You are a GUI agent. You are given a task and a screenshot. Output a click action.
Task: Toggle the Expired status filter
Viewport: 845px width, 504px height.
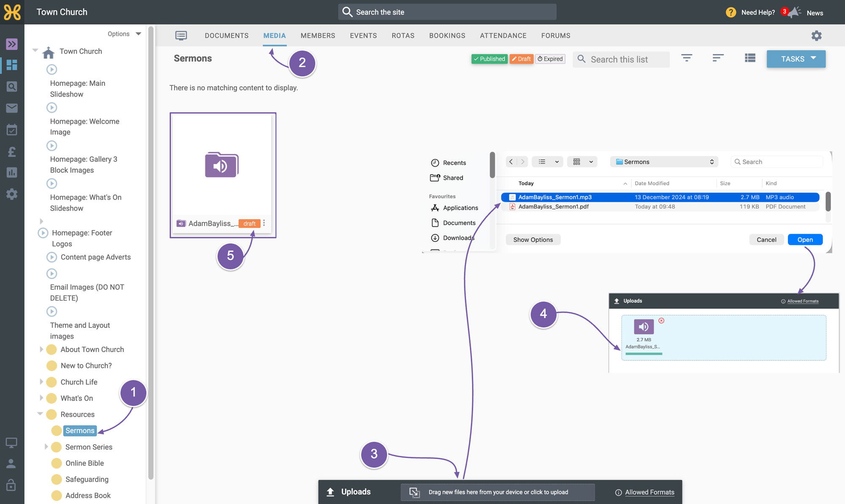550,59
